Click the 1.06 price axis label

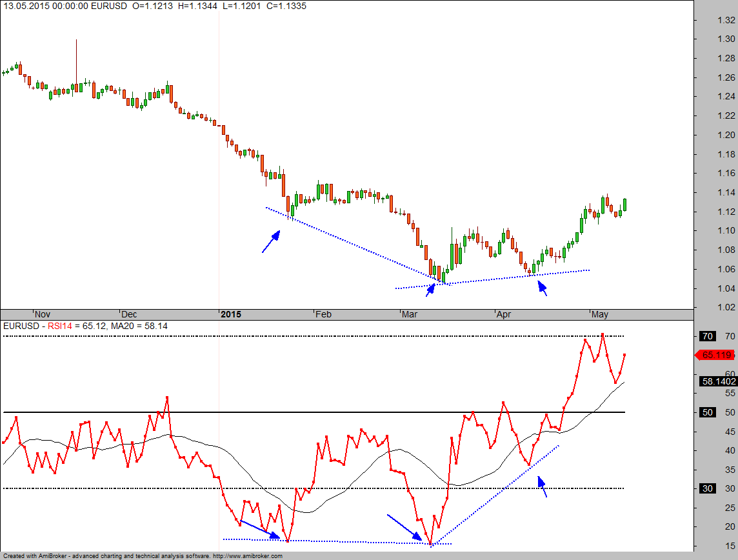pyautogui.click(x=726, y=269)
